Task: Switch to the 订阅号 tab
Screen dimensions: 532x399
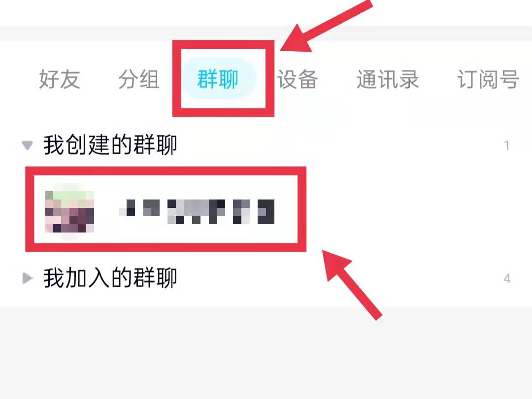Action: click(488, 79)
